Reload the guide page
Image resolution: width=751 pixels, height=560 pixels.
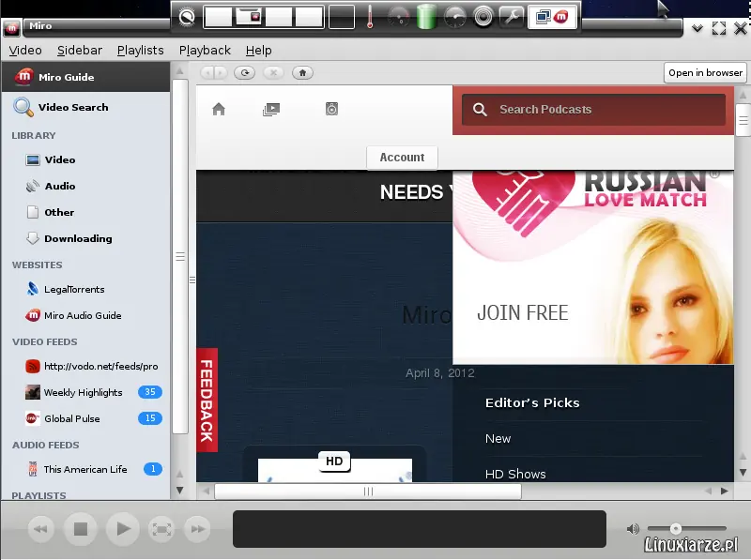[x=245, y=73]
